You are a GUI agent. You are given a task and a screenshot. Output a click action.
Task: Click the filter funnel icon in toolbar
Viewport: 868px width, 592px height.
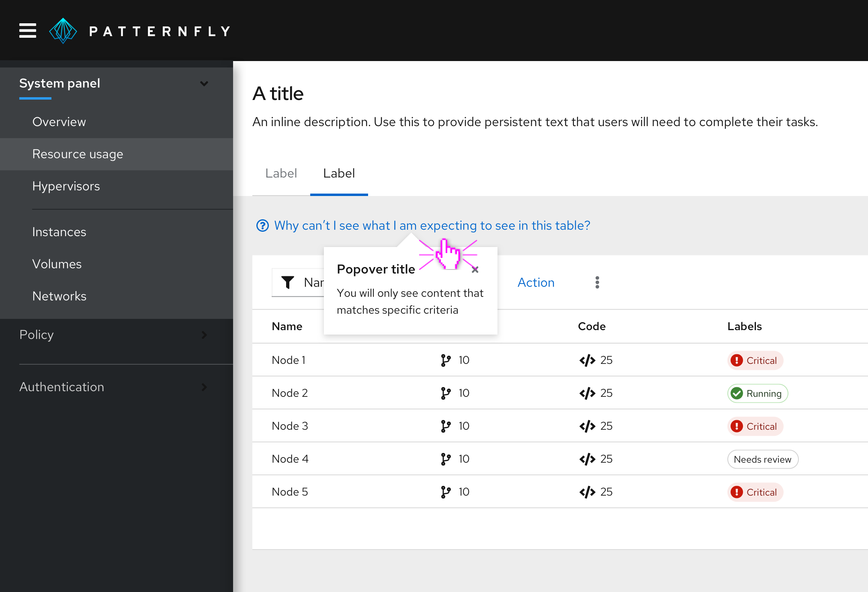[x=287, y=282]
